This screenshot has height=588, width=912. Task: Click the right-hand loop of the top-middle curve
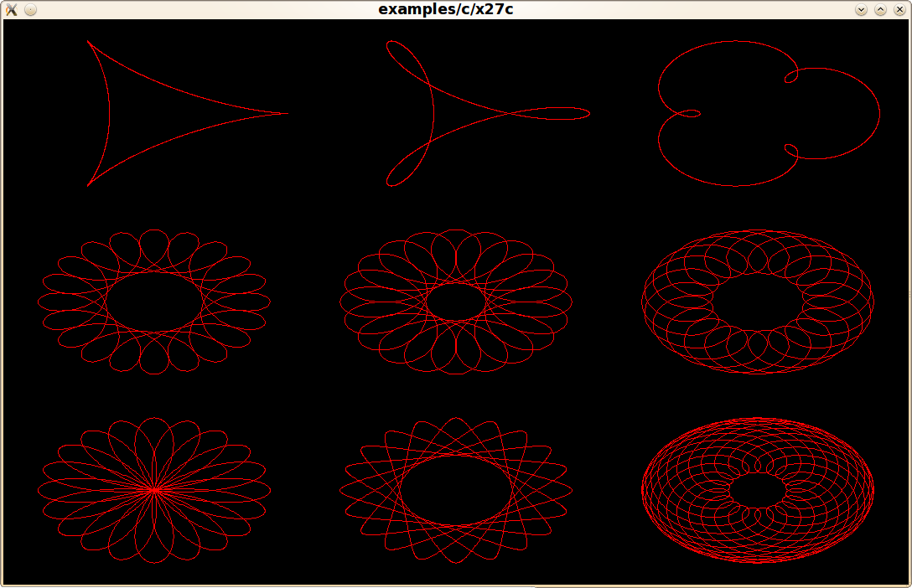(553, 113)
